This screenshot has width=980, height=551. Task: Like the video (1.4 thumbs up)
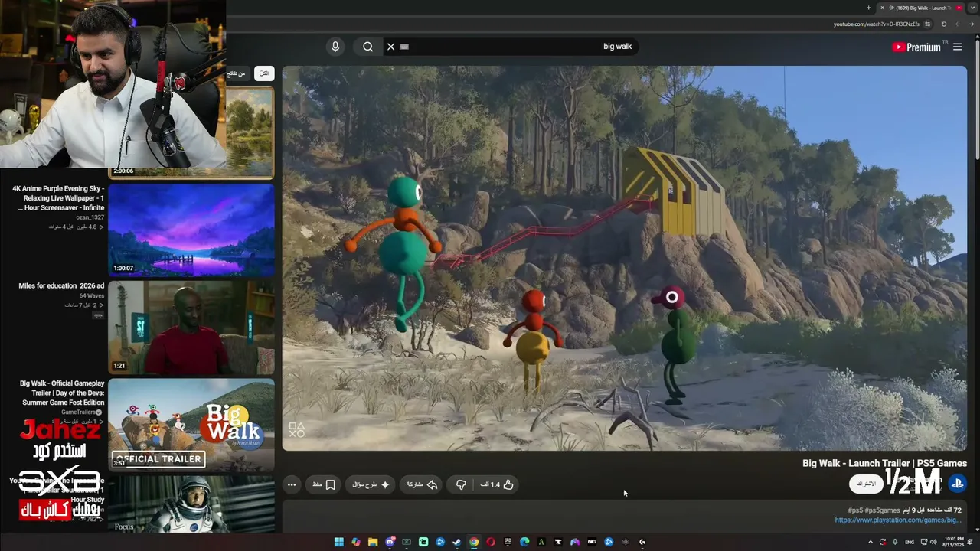tap(497, 484)
